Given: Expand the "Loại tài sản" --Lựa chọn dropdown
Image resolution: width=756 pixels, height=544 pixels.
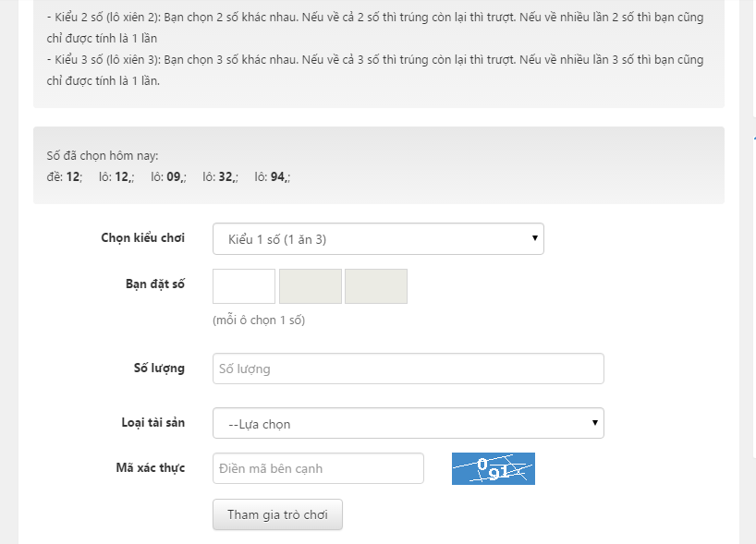Looking at the screenshot, I should pyautogui.click(x=408, y=424).
